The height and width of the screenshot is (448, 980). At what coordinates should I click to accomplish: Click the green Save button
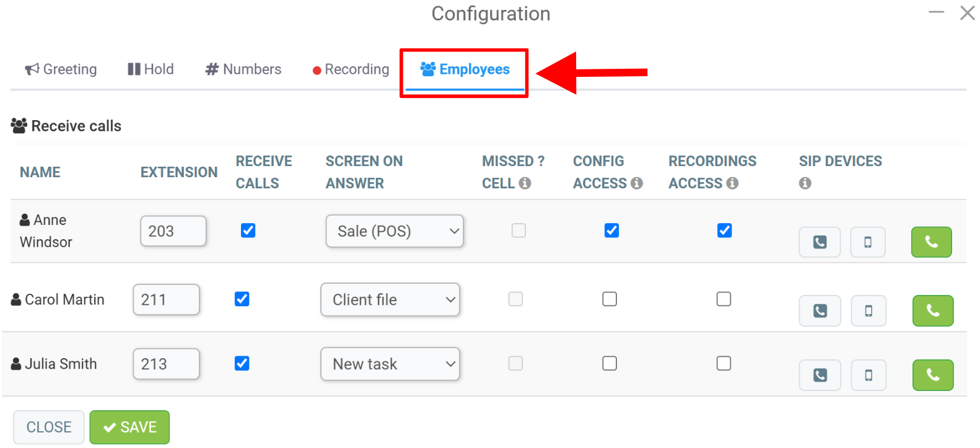coord(129,427)
